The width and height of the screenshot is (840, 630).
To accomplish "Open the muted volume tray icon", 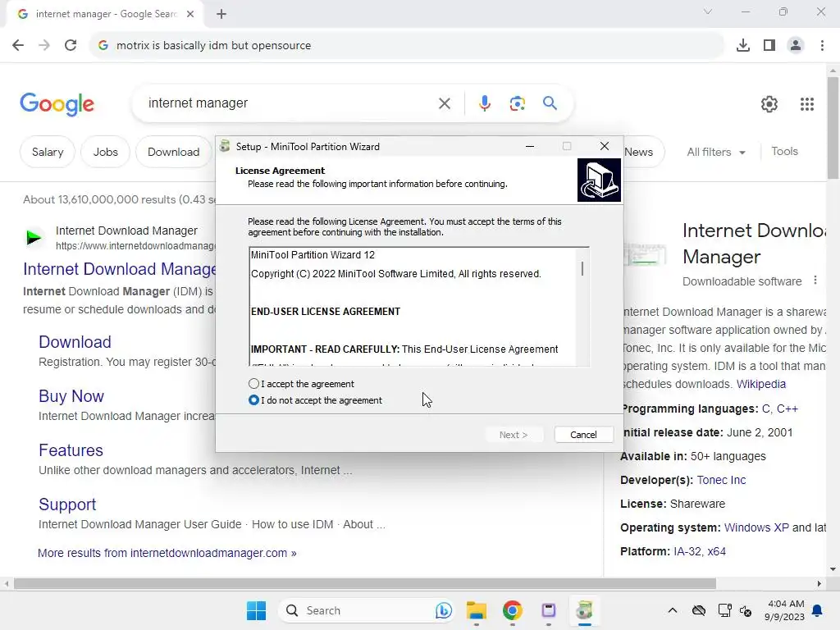I will tap(745, 610).
